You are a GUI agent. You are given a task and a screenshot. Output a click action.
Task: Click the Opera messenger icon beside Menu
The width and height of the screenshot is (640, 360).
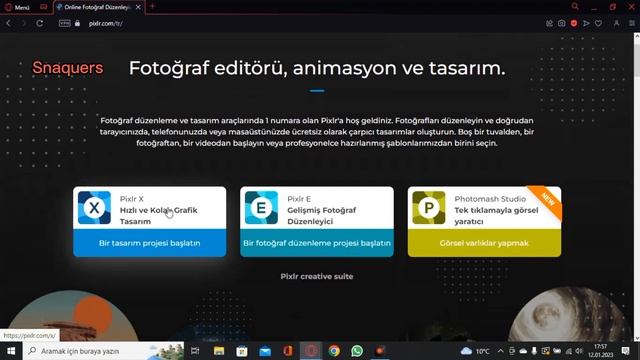point(43,7)
